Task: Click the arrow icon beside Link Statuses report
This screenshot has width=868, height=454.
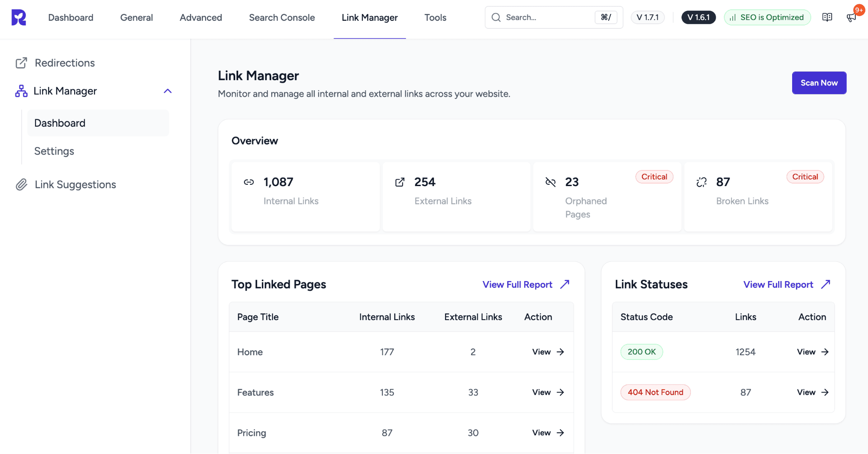Action: 826,284
